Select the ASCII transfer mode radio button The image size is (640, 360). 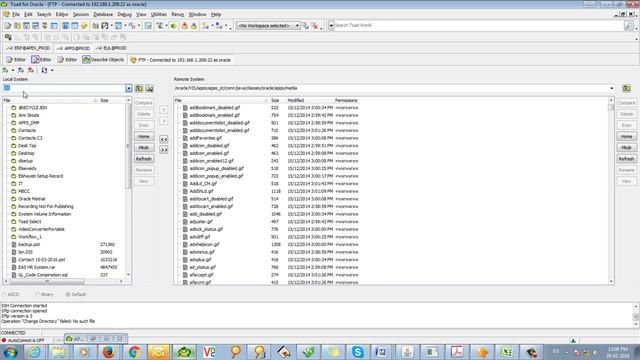4,294
